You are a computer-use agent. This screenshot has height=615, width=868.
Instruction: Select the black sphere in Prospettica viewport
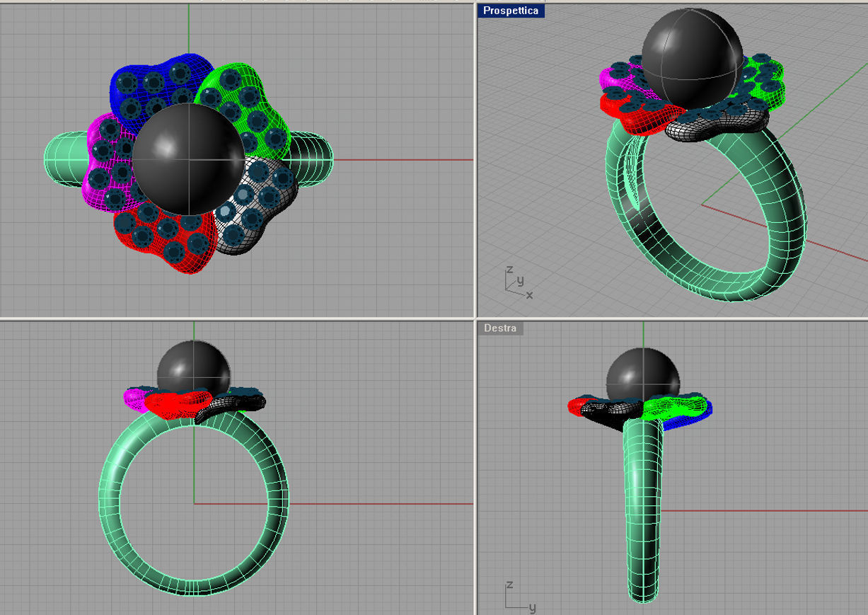[x=693, y=58]
